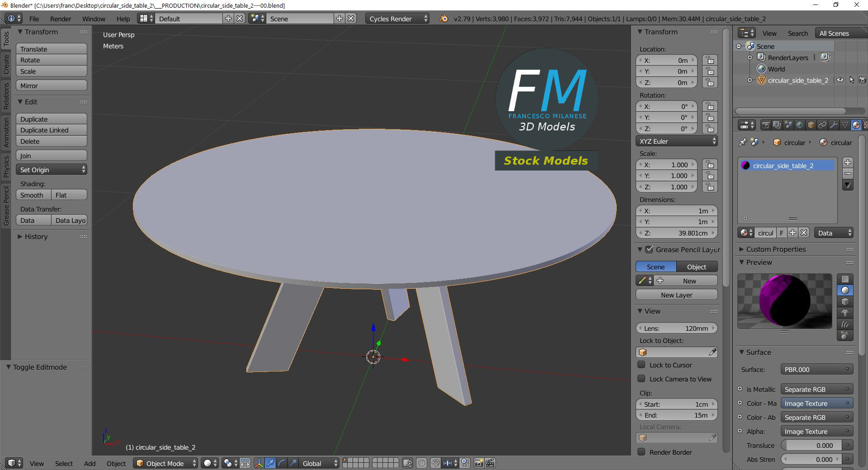Enable Lock Camera to View checkbox
Screen dimensions: 868x470
[x=642, y=379]
